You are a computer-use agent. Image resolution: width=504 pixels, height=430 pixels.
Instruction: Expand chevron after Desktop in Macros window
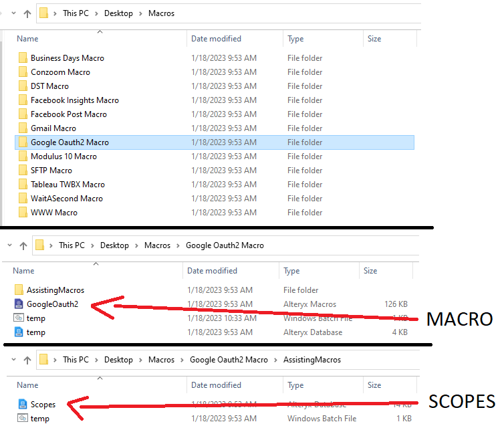pyautogui.click(x=140, y=13)
